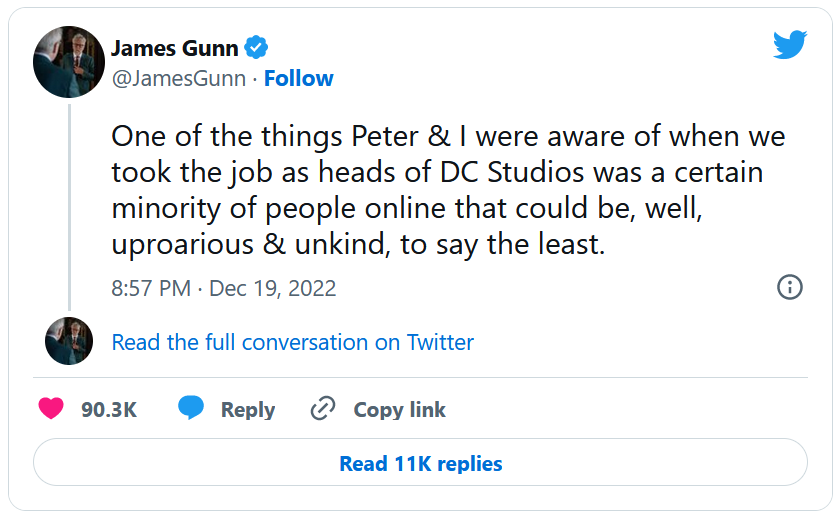Click the Twitter bird logo

point(789,44)
